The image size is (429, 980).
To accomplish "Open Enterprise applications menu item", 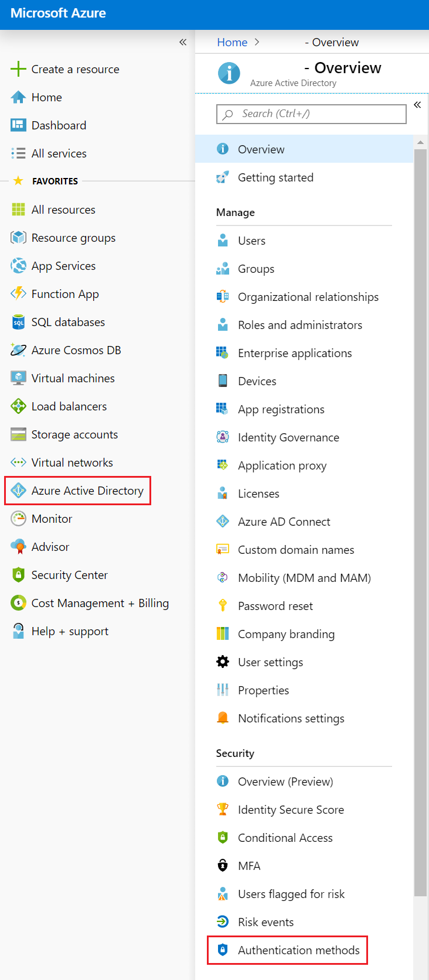I will (294, 353).
